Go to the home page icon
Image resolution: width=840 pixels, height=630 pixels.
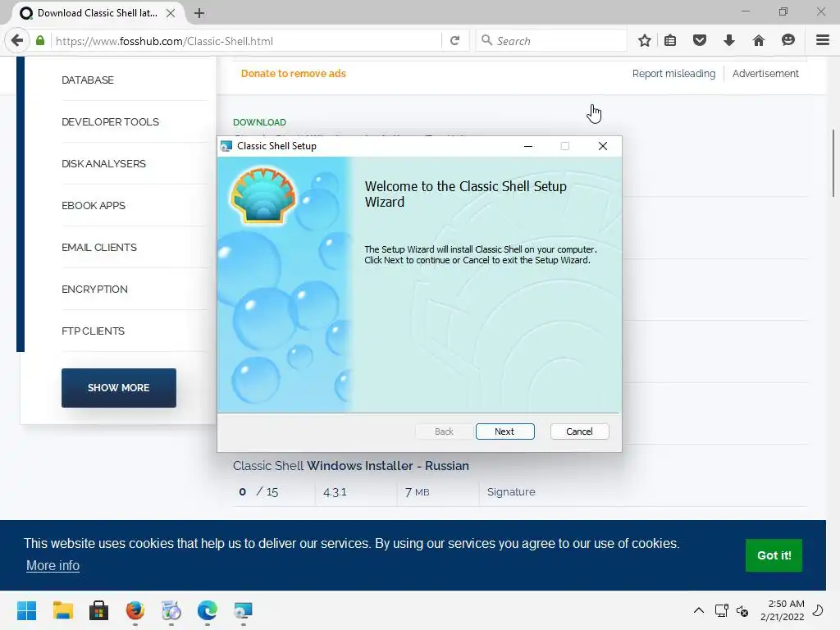click(759, 40)
